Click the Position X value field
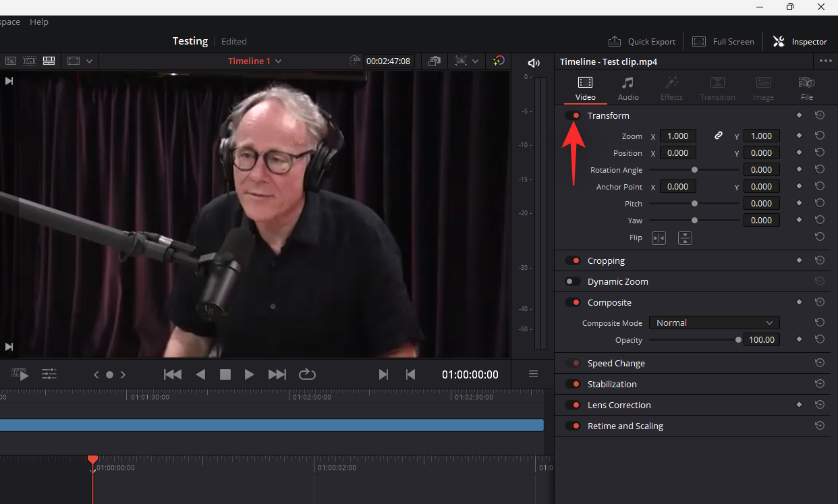 point(677,152)
